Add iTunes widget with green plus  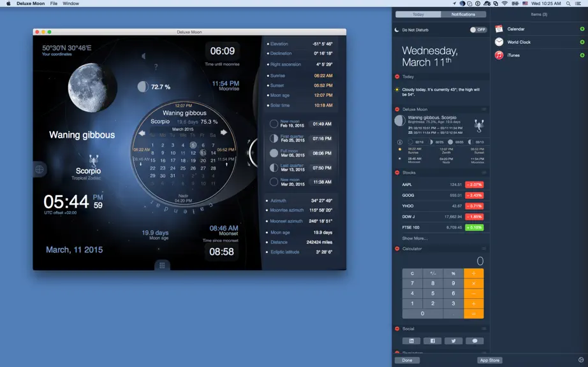[x=582, y=55]
